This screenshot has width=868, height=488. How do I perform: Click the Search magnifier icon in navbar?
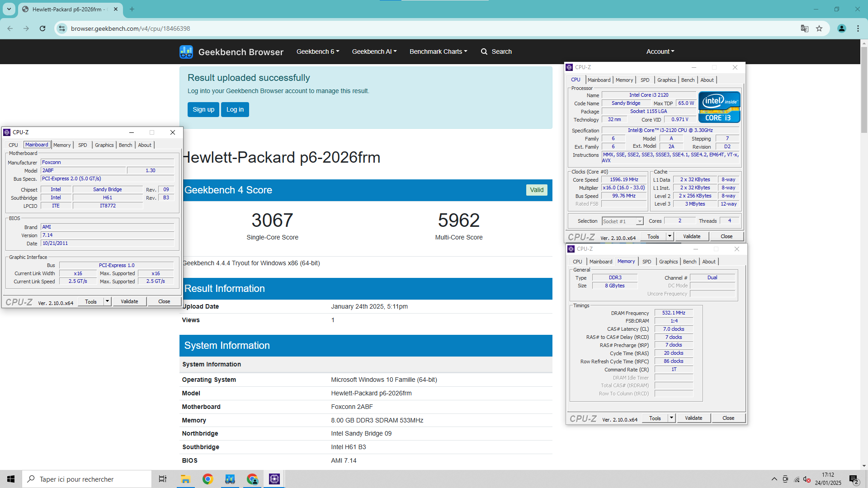coord(484,52)
